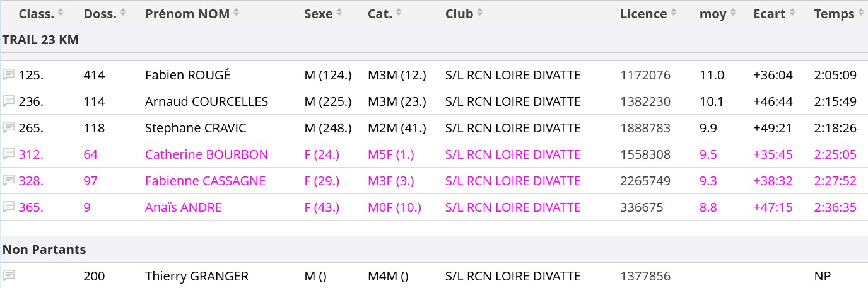Open comment bubble for Stephane CRAVIC

pos(9,128)
